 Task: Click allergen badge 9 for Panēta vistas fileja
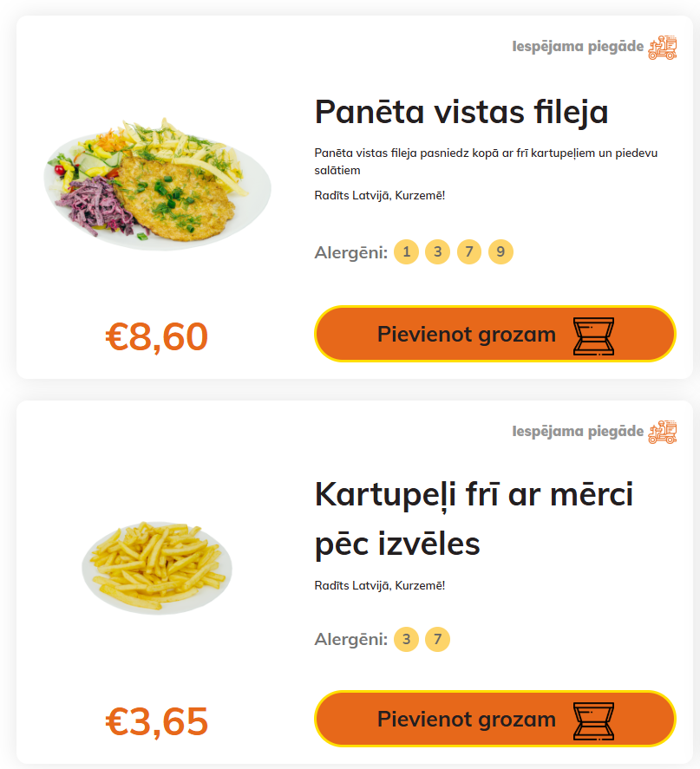500,252
